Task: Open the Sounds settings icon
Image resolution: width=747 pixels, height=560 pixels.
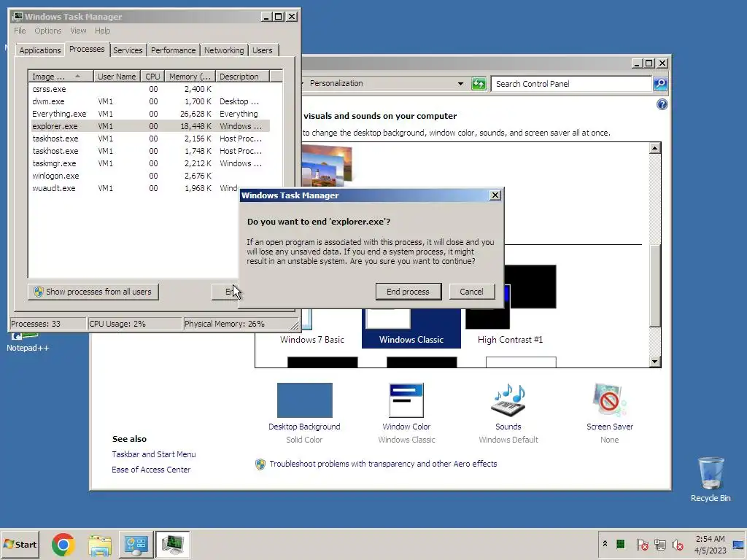Action: [x=508, y=400]
